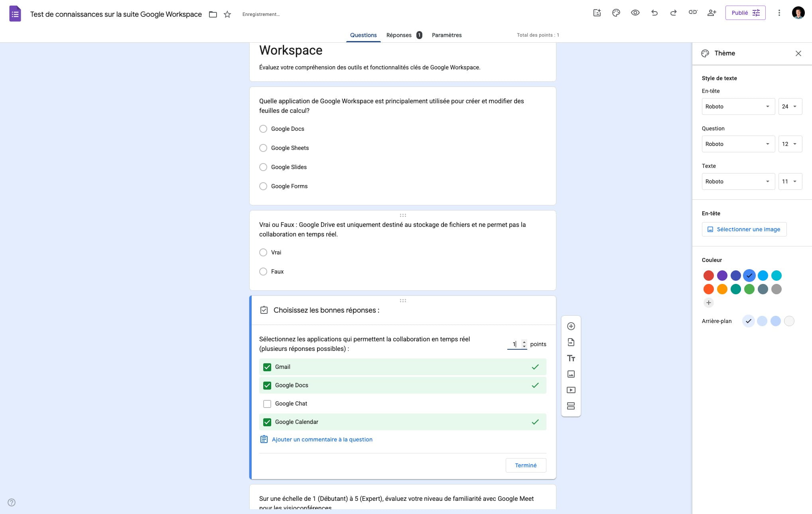This screenshot has width=812, height=514.
Task: Close the Thème panel
Action: (x=798, y=53)
